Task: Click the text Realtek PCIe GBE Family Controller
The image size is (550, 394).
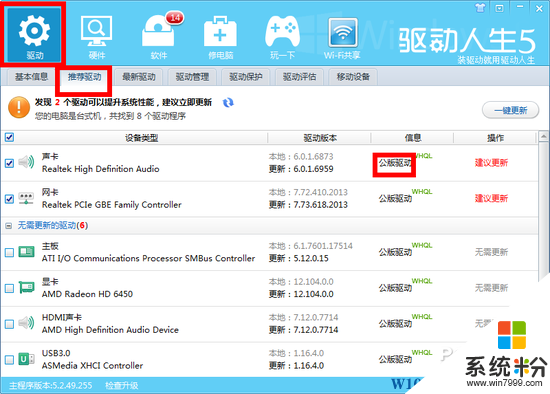Action: [x=112, y=205]
